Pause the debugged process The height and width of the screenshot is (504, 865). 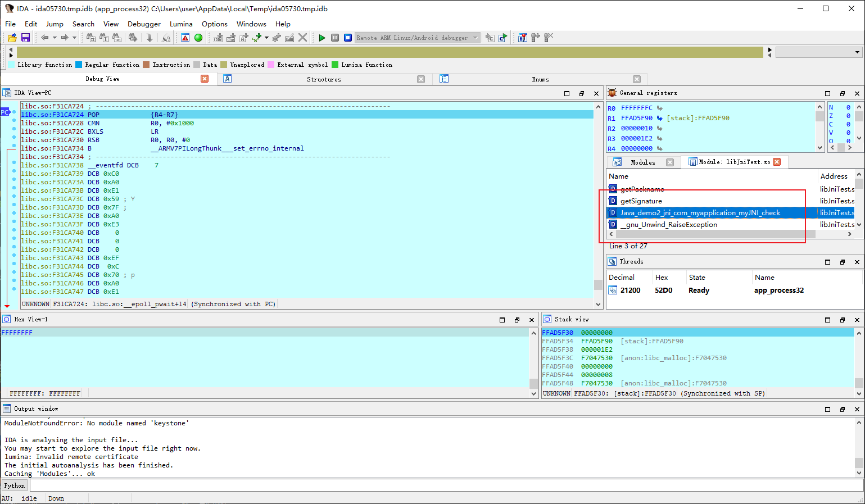coord(335,38)
